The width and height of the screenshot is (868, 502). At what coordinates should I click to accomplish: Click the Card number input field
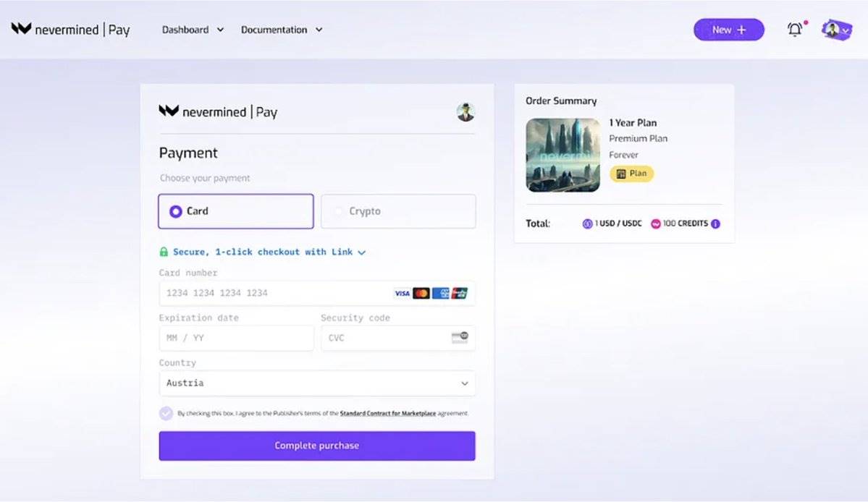pos(275,293)
